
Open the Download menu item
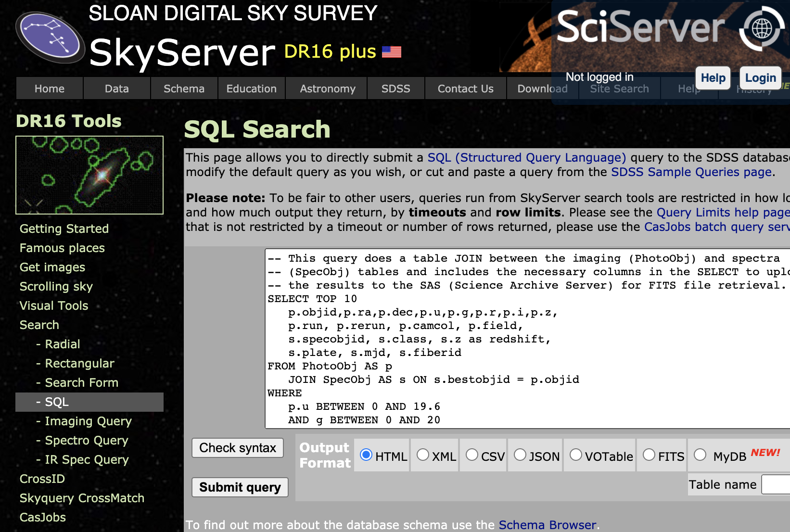point(542,89)
